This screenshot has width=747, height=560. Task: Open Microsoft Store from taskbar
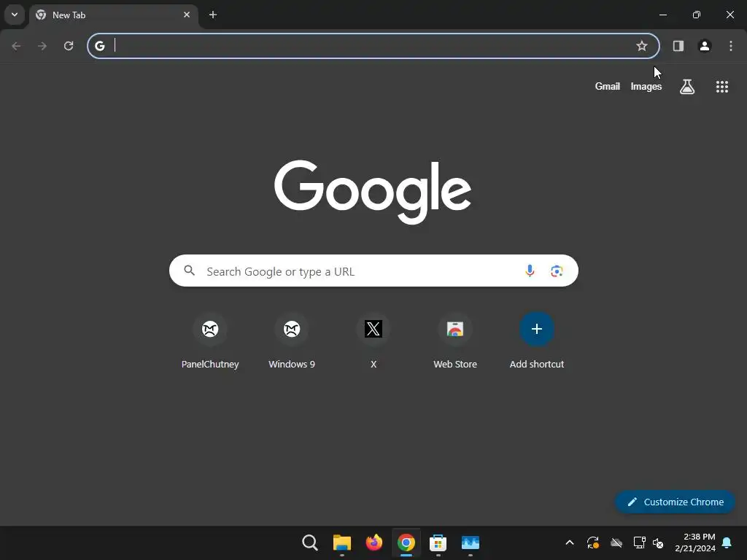[x=438, y=542]
